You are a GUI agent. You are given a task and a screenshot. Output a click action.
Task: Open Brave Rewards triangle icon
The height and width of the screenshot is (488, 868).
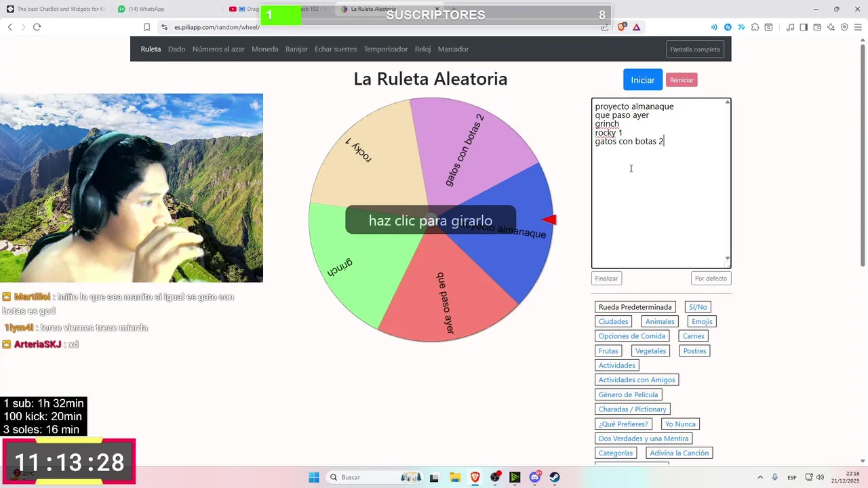[636, 27]
